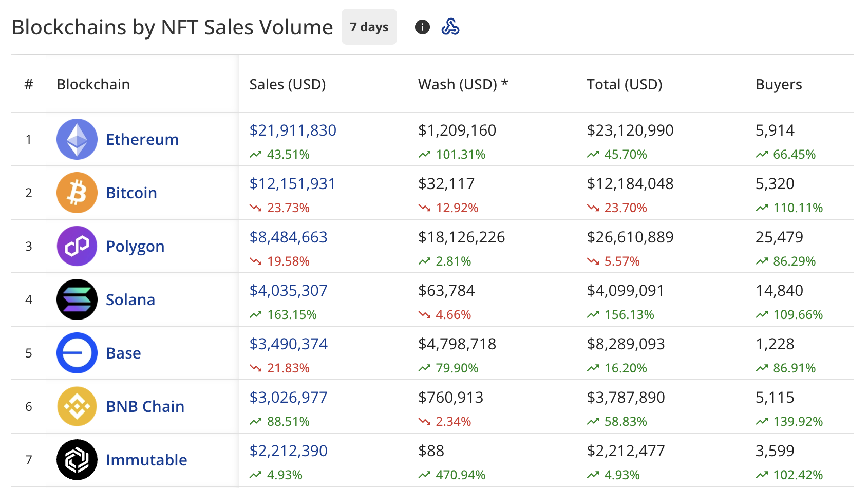Viewport: 868px width, 488px height.
Task: Click the Solana logo icon
Action: point(77,299)
